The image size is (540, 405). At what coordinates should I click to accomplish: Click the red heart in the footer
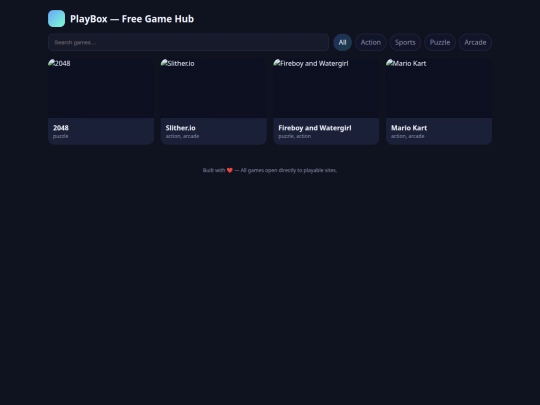click(230, 170)
